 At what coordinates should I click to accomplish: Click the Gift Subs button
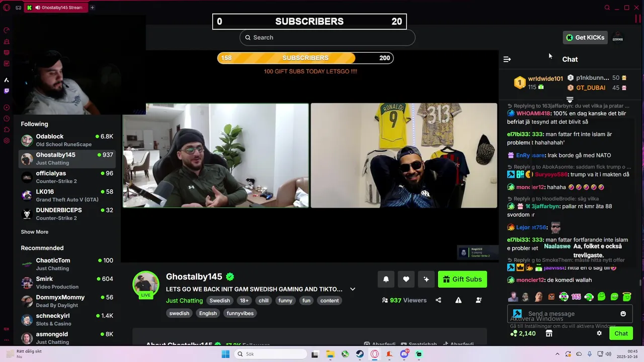462,280
